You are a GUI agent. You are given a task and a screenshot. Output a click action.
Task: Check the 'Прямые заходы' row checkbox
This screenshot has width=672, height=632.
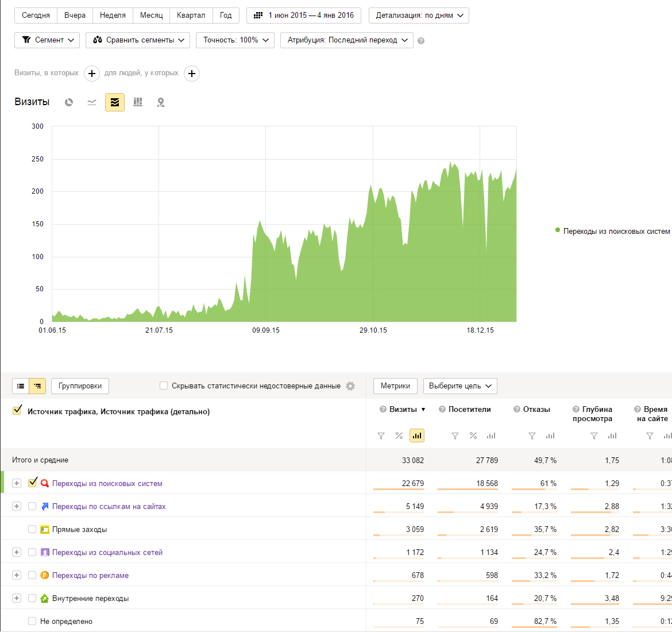pyautogui.click(x=32, y=529)
